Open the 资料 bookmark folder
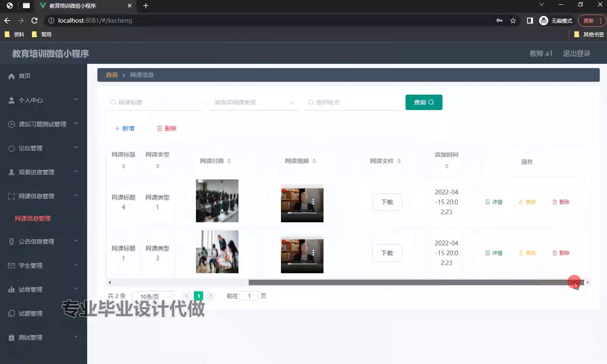The width and height of the screenshot is (607, 364). tap(15, 35)
